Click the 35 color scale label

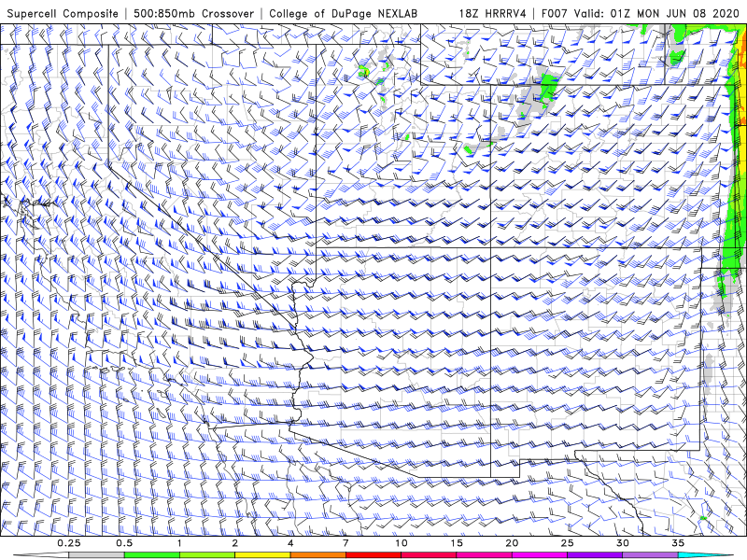pyautogui.click(x=678, y=543)
